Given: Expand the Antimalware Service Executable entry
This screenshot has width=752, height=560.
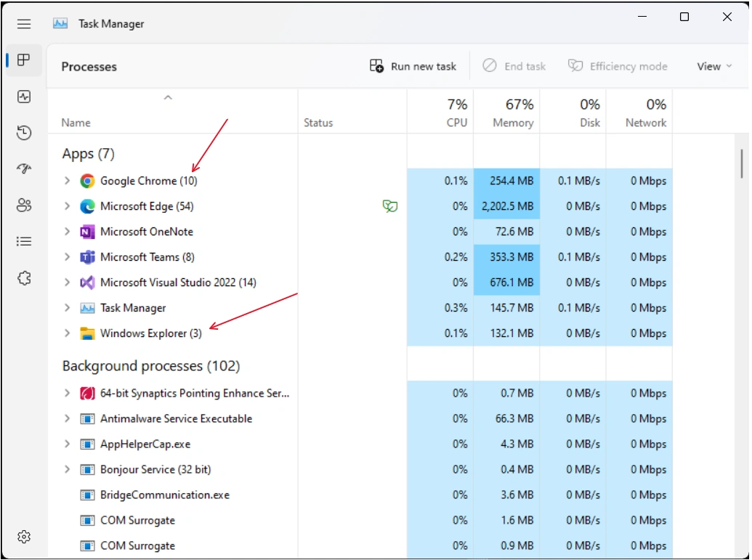Looking at the screenshot, I should pyautogui.click(x=67, y=418).
